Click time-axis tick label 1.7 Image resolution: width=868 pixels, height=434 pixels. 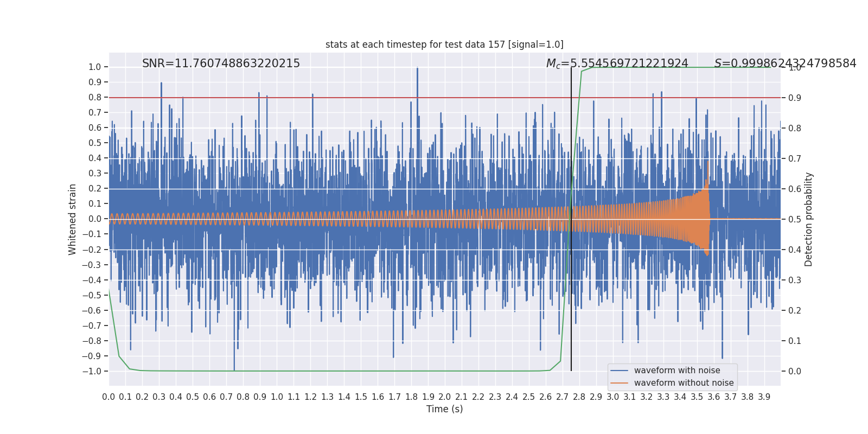coord(394,397)
